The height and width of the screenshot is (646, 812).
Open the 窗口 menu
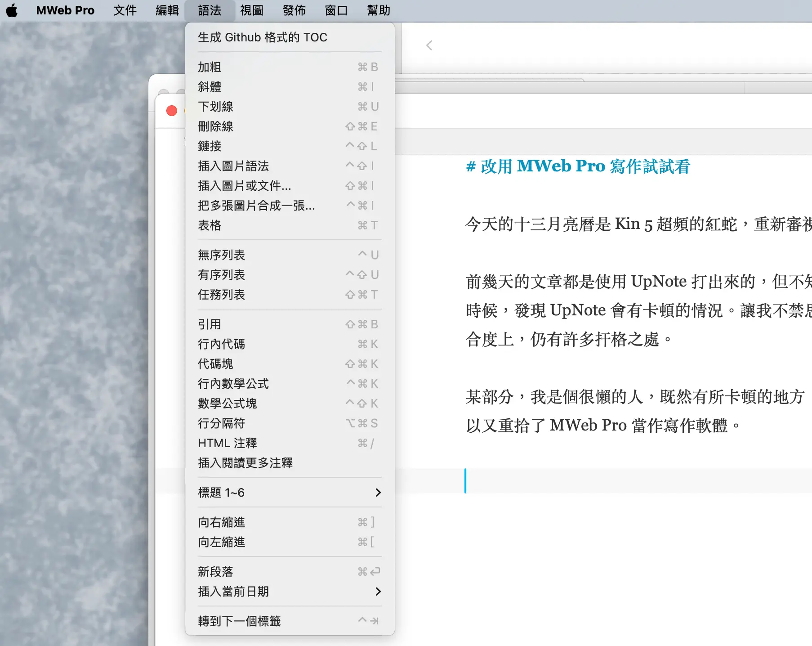tap(336, 10)
